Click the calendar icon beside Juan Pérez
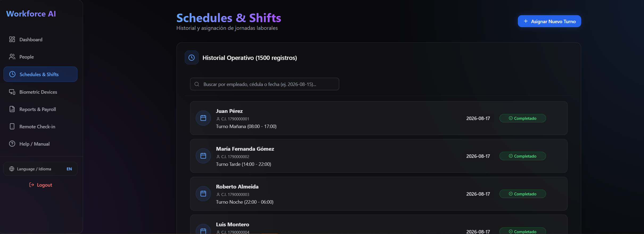Screen dimensions: 644x234 203,118
